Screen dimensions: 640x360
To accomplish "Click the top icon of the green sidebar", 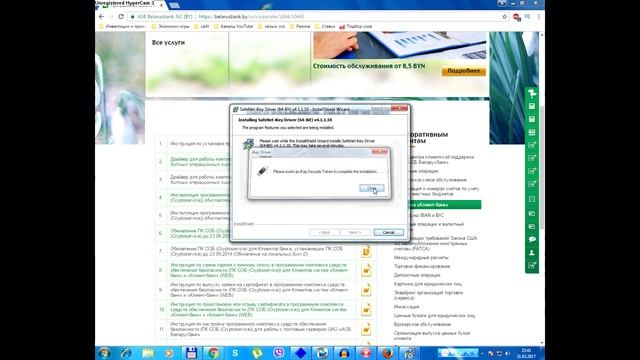I will pos(532,94).
